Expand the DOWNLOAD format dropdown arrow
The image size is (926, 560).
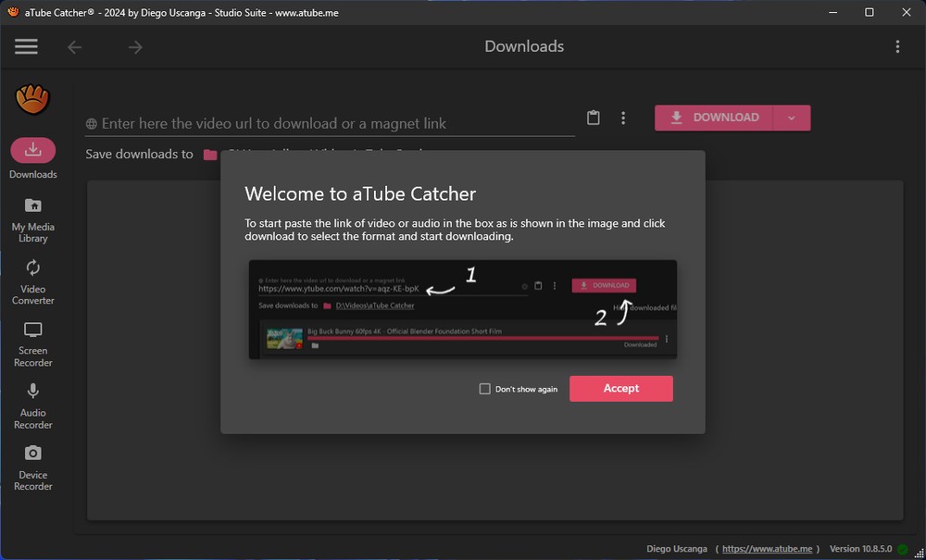[x=792, y=118]
